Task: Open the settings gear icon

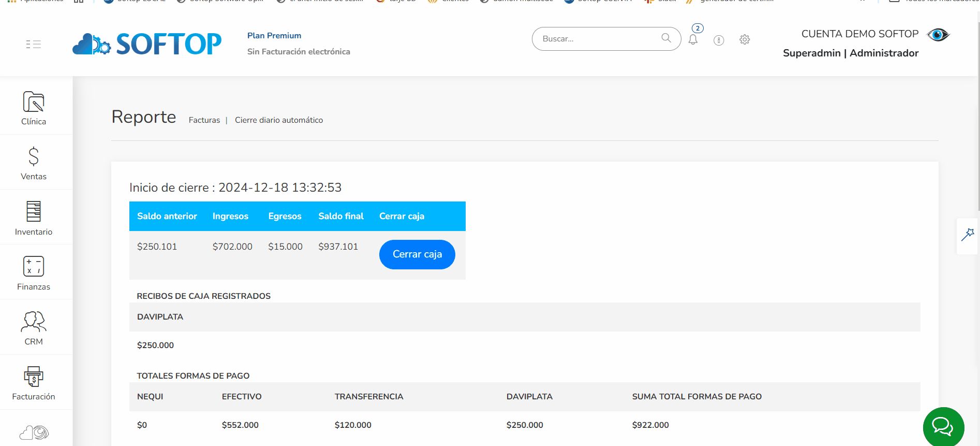Action: [745, 39]
